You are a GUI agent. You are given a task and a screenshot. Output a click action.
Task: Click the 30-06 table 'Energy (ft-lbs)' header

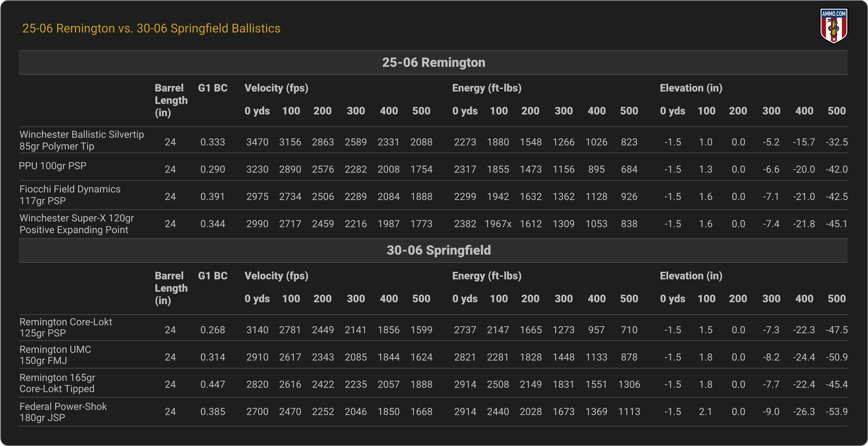(487, 276)
